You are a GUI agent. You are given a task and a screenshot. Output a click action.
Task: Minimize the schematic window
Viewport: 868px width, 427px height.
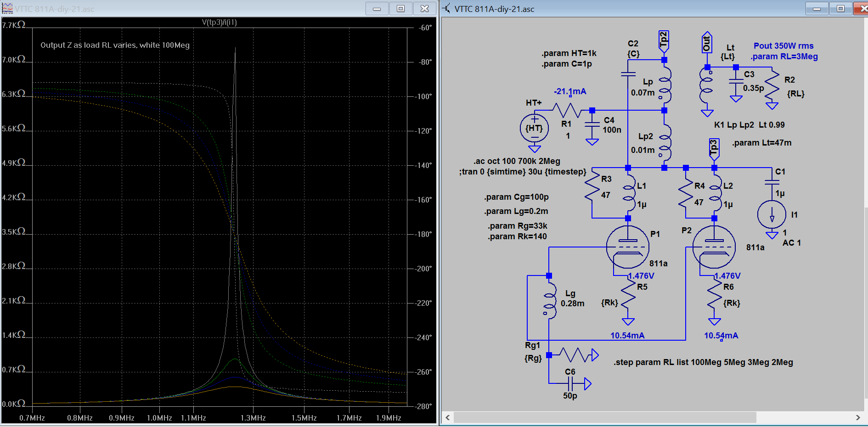point(817,9)
